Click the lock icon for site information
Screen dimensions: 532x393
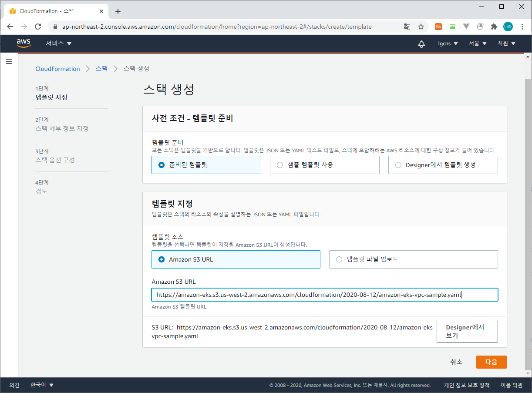pos(55,27)
